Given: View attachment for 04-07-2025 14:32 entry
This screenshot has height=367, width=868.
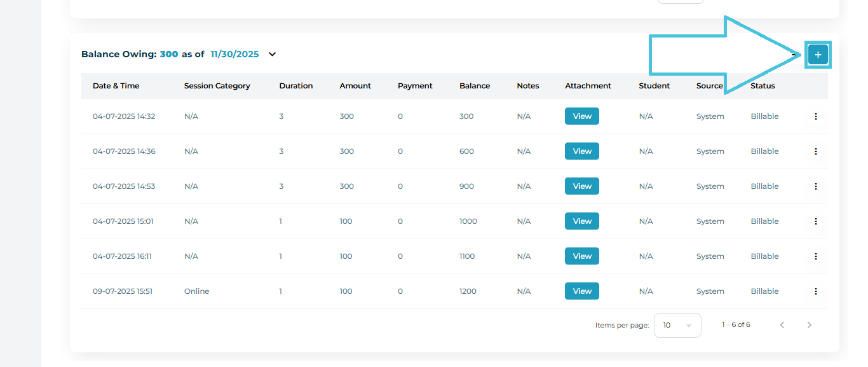Looking at the screenshot, I should point(581,116).
